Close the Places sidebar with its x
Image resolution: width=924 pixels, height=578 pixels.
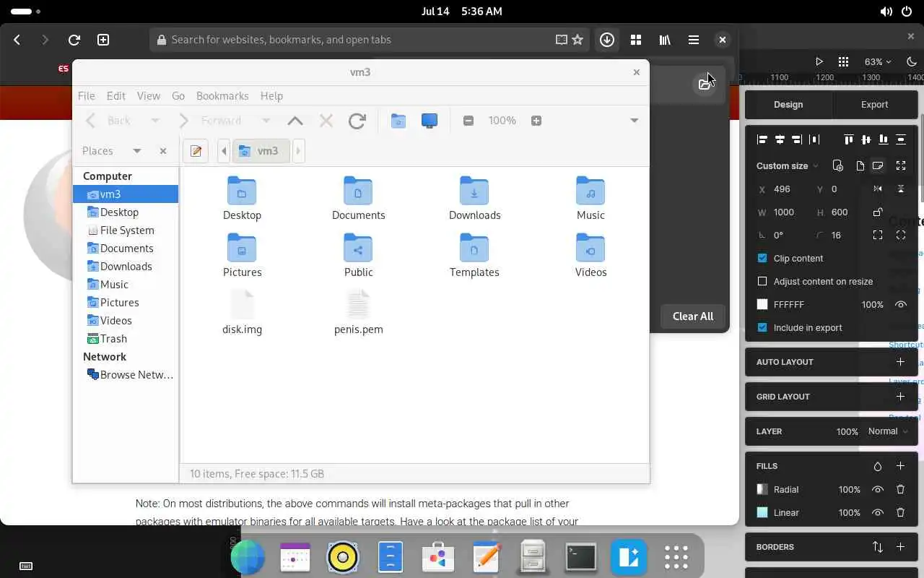click(x=163, y=151)
